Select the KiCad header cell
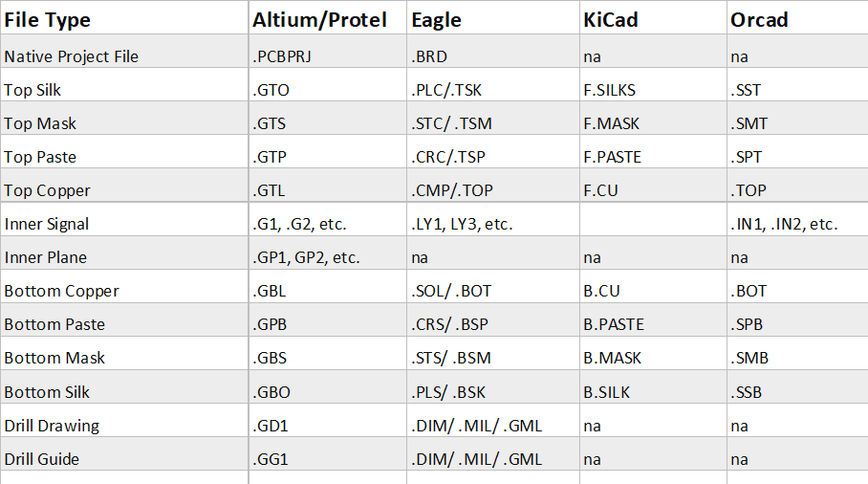The height and width of the screenshot is (484, 868). tap(612, 19)
